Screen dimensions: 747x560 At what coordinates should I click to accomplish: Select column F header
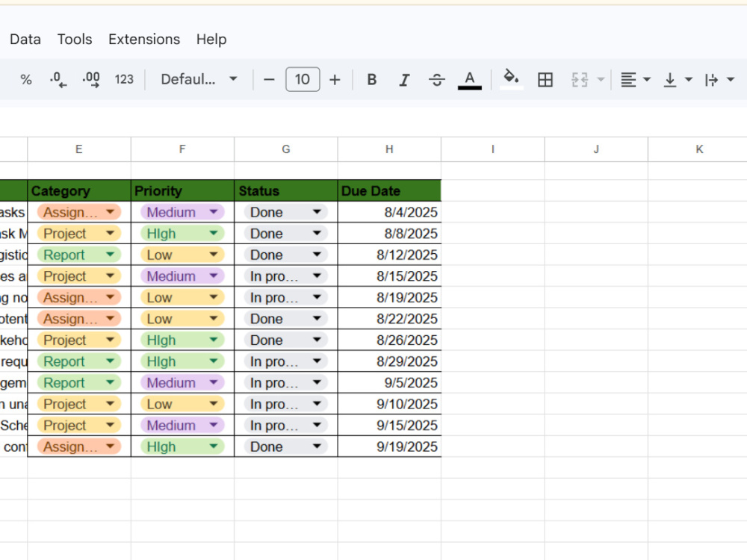pyautogui.click(x=182, y=149)
